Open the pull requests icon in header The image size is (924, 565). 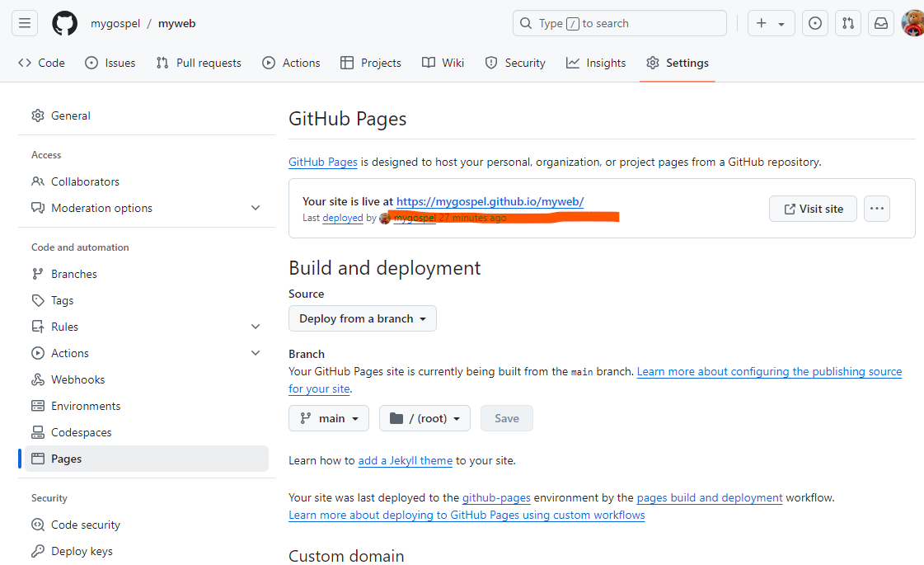click(848, 23)
